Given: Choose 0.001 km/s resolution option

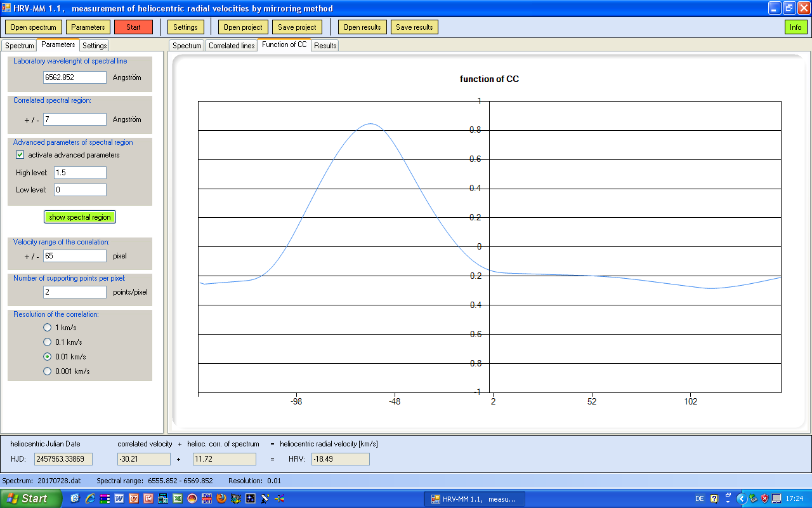Looking at the screenshot, I should (x=47, y=371).
